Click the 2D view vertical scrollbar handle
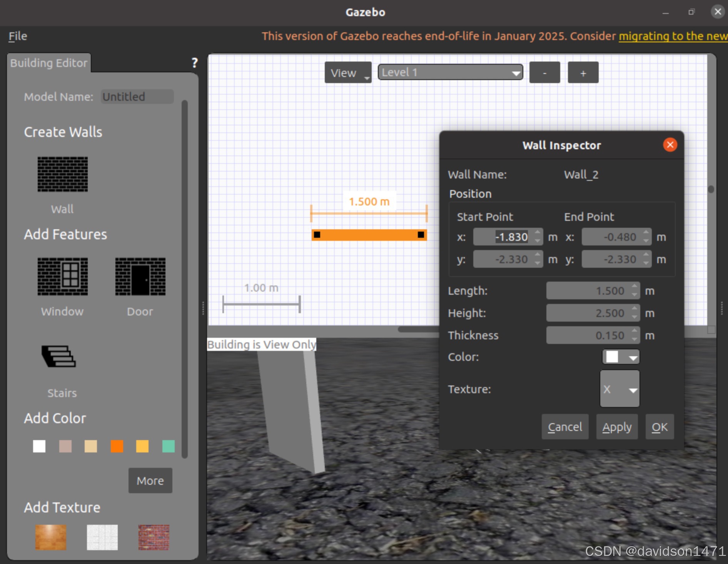The image size is (728, 564). pyautogui.click(x=711, y=189)
